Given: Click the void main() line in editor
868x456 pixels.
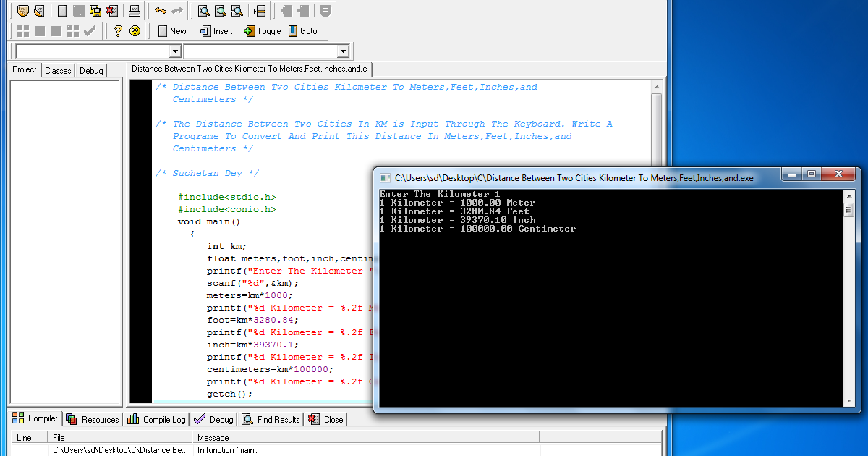Looking at the screenshot, I should tap(209, 221).
